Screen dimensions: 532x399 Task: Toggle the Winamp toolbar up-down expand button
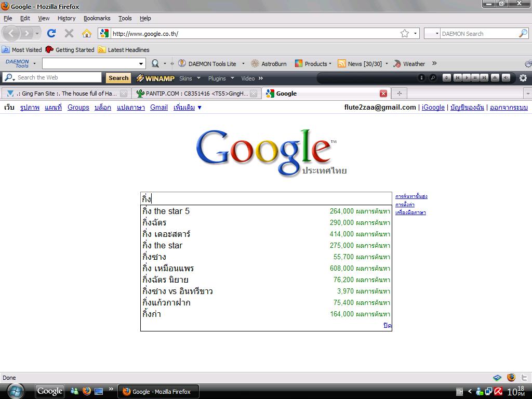point(447,78)
